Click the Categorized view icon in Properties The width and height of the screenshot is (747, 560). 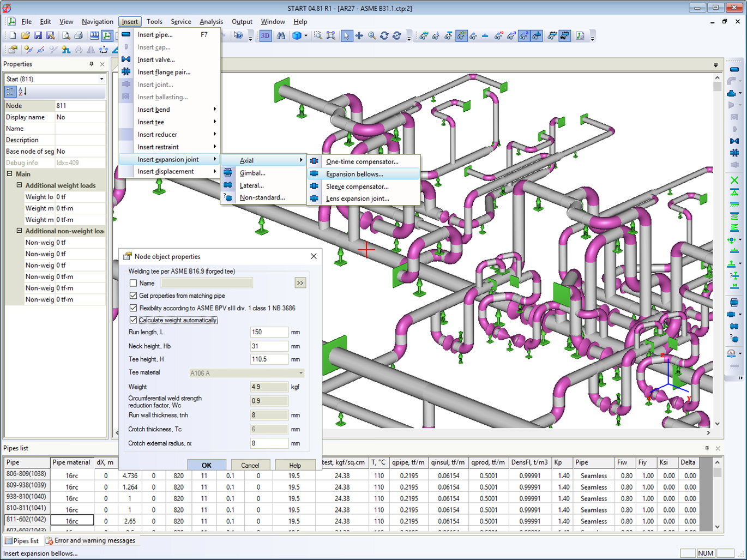[x=10, y=92]
